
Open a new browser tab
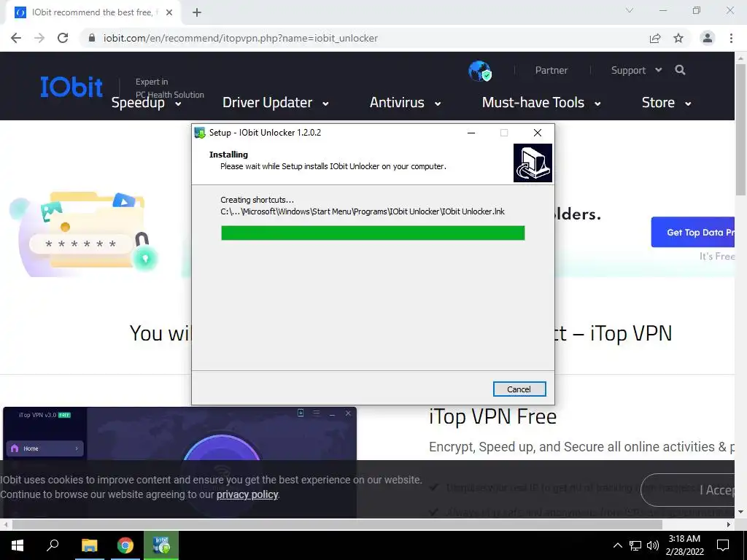tap(197, 12)
